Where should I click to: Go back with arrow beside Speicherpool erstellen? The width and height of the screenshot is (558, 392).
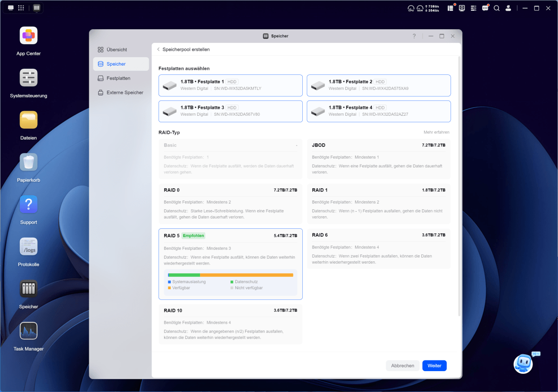tap(158, 49)
